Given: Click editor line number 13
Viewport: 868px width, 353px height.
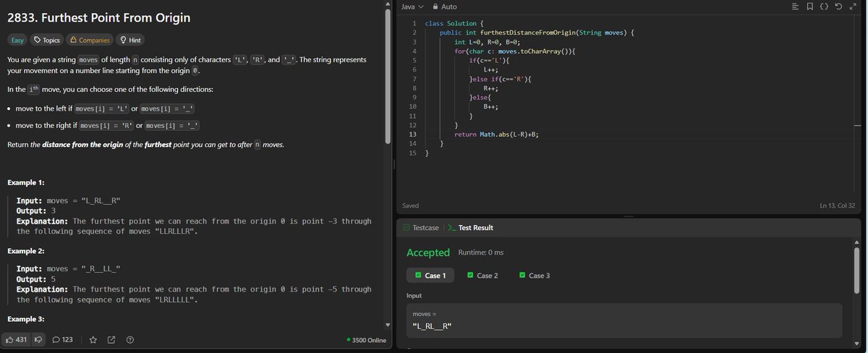Looking at the screenshot, I should pyautogui.click(x=412, y=134).
